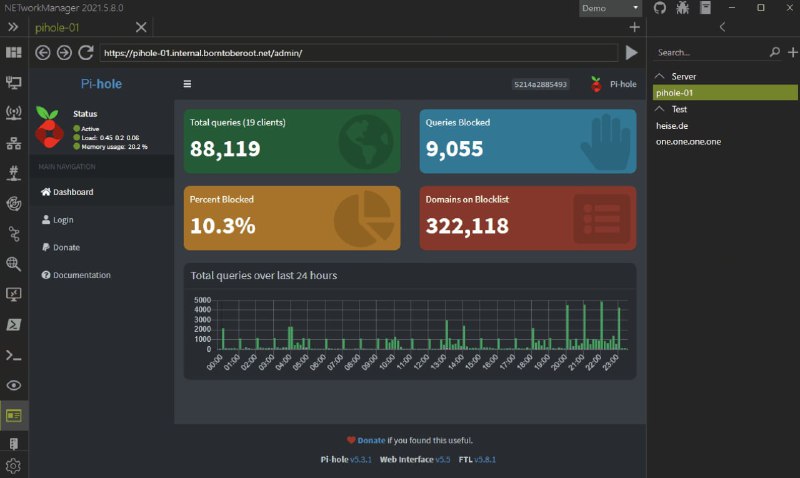Open the documentation book icon
This screenshot has height=478, width=800.
pyautogui.click(x=706, y=8)
